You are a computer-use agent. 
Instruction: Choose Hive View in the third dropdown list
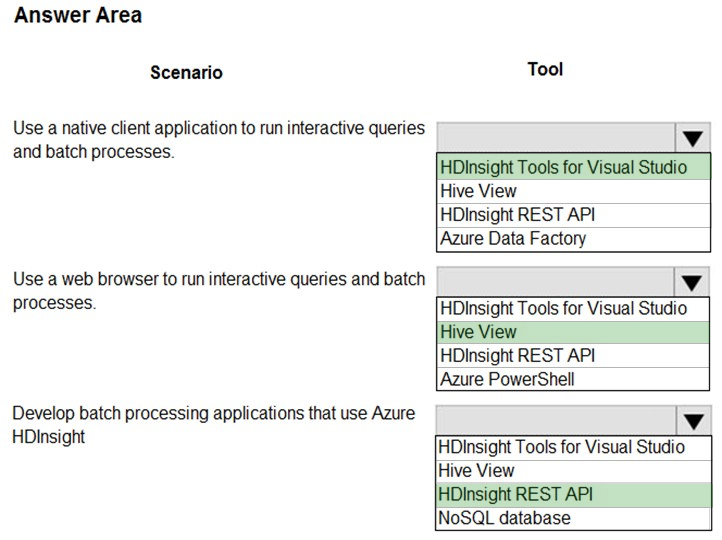click(573, 471)
